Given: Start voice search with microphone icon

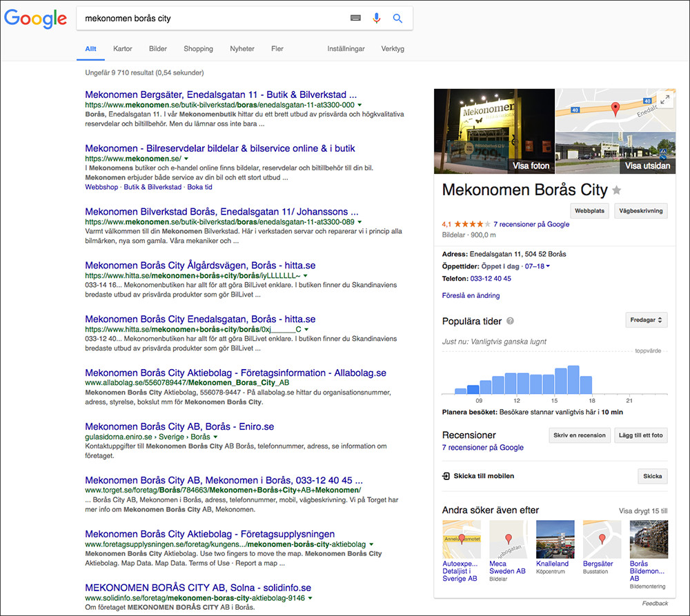Looking at the screenshot, I should click(376, 18).
